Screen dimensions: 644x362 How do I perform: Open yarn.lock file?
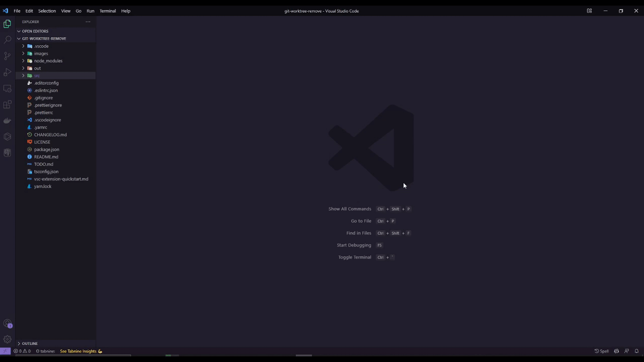tap(55, 186)
